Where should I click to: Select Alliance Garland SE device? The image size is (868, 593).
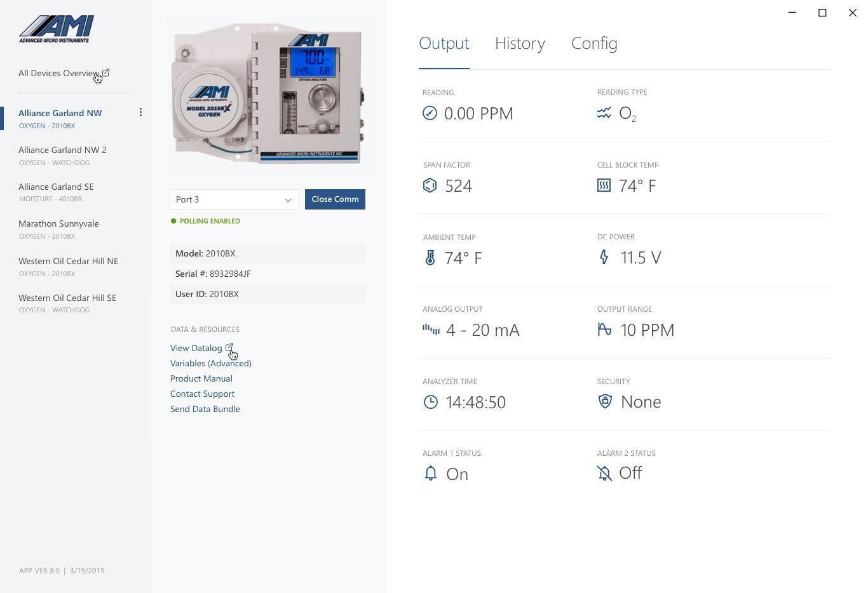(56, 192)
